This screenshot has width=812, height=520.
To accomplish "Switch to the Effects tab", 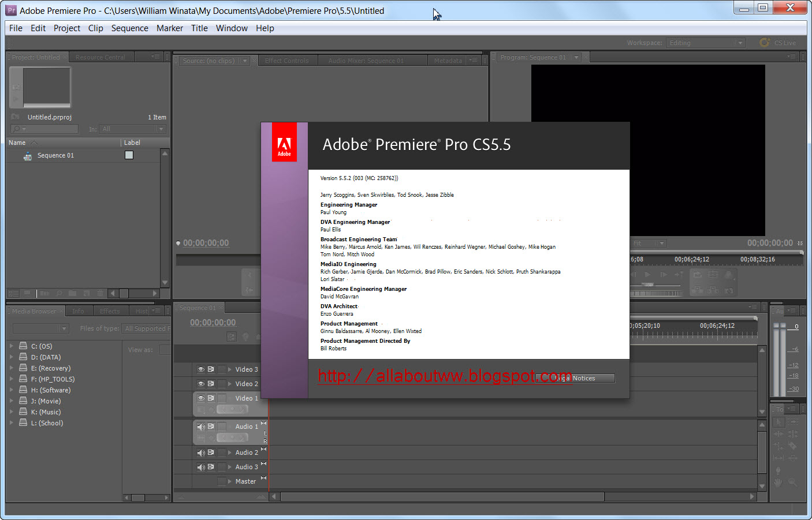I will click(110, 311).
